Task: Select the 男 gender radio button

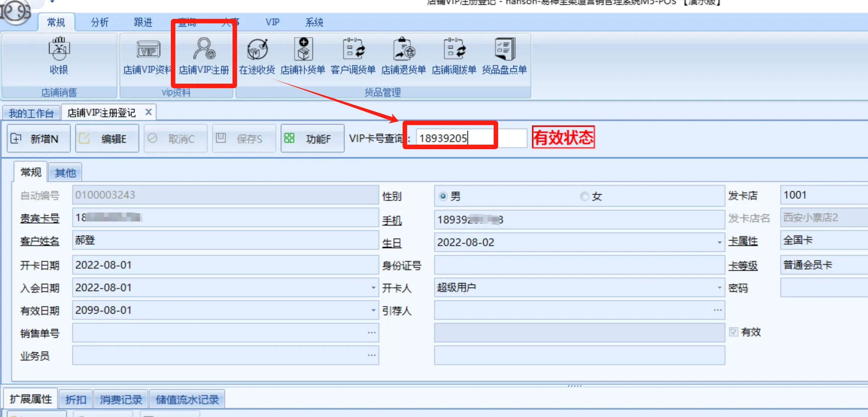Action: (x=443, y=196)
